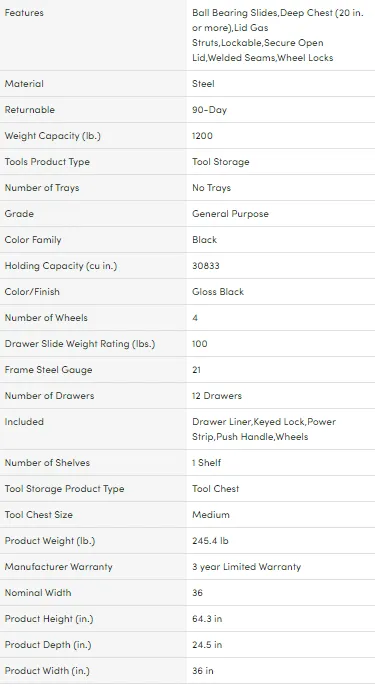The image size is (375, 687).
Task: Click the Number of Wheels label
Action: point(46,318)
